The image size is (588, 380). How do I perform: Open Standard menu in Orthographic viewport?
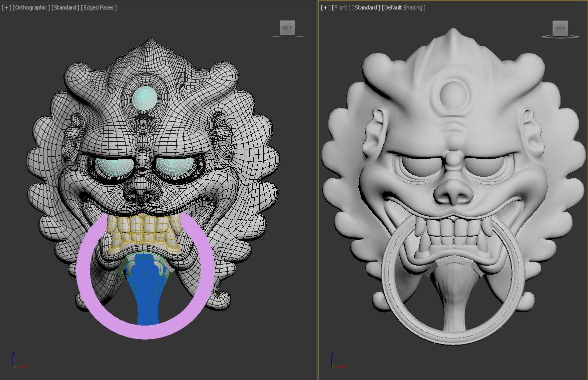pyautogui.click(x=65, y=7)
